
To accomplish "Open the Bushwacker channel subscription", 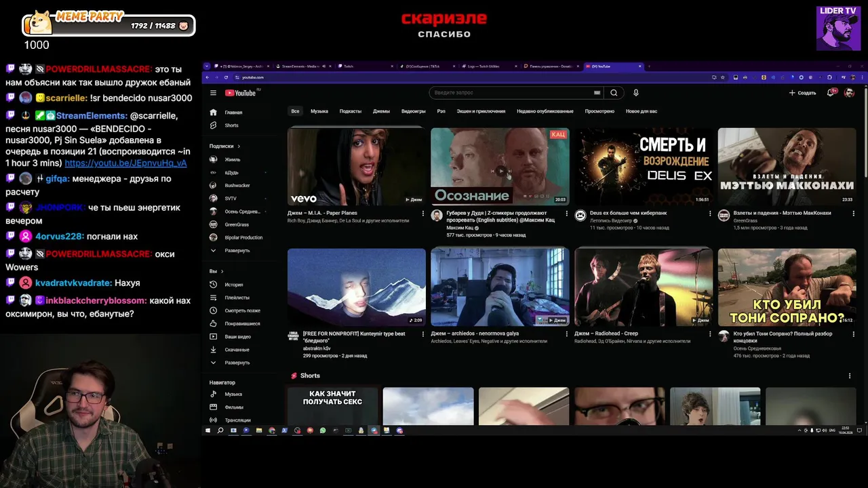I will click(x=237, y=185).
